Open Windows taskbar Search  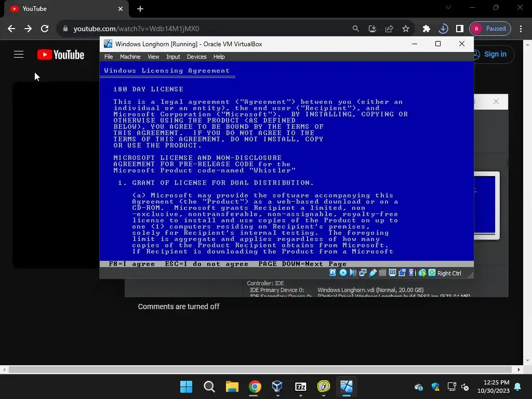(x=209, y=387)
